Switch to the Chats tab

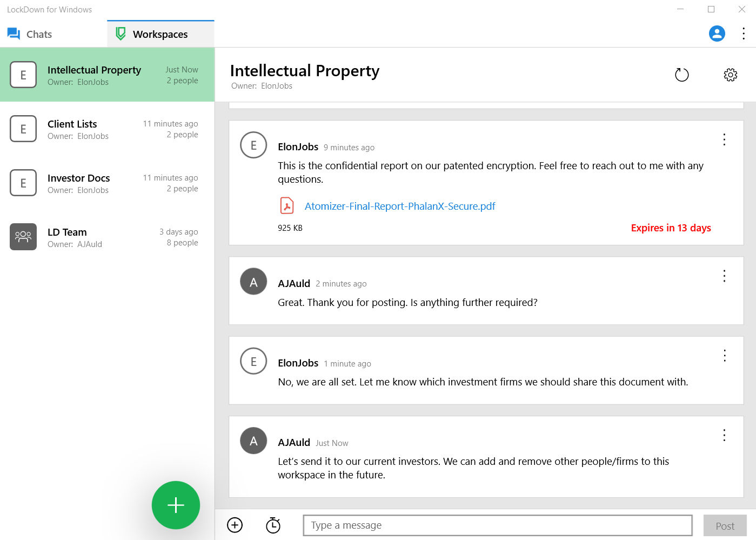30,34
